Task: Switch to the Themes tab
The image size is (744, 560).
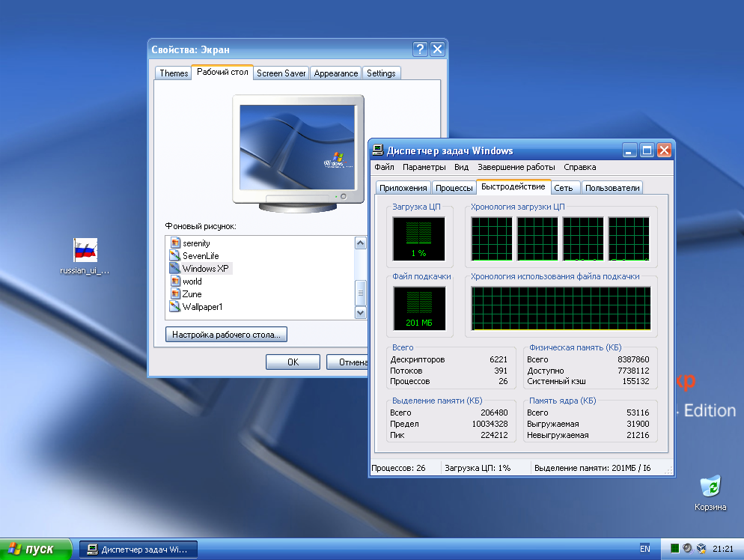Action: pyautogui.click(x=174, y=73)
